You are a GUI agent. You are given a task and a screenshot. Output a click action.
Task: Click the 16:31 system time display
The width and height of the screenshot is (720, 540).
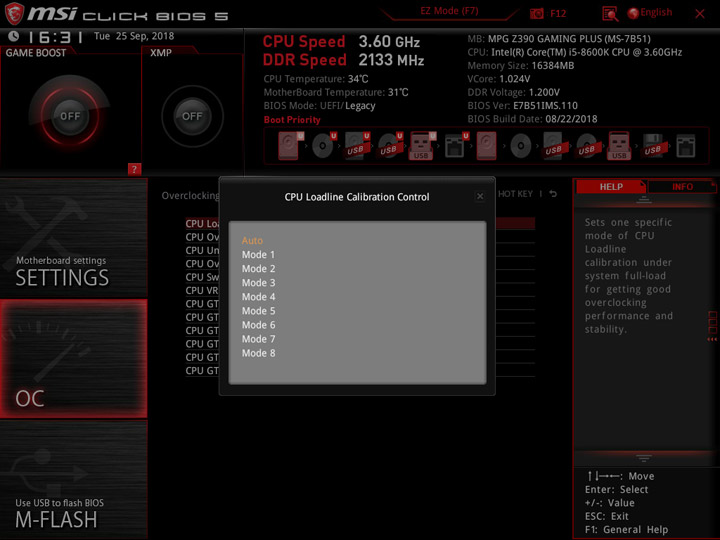pyautogui.click(x=55, y=37)
